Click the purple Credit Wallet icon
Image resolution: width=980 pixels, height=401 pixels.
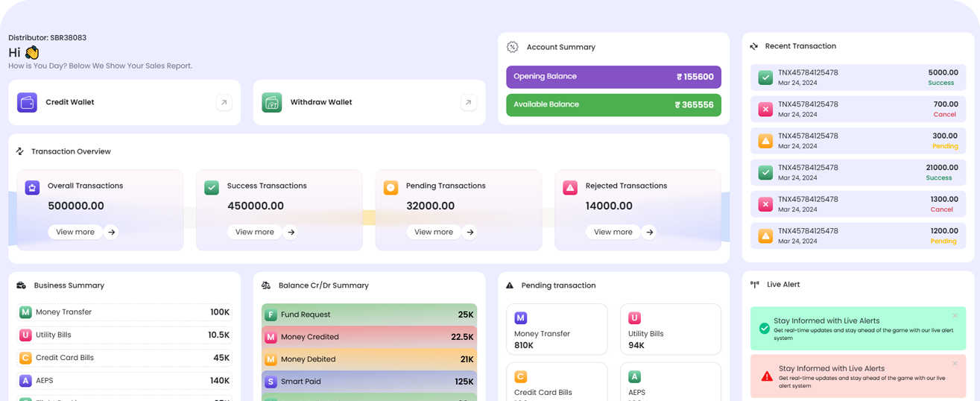click(x=28, y=102)
